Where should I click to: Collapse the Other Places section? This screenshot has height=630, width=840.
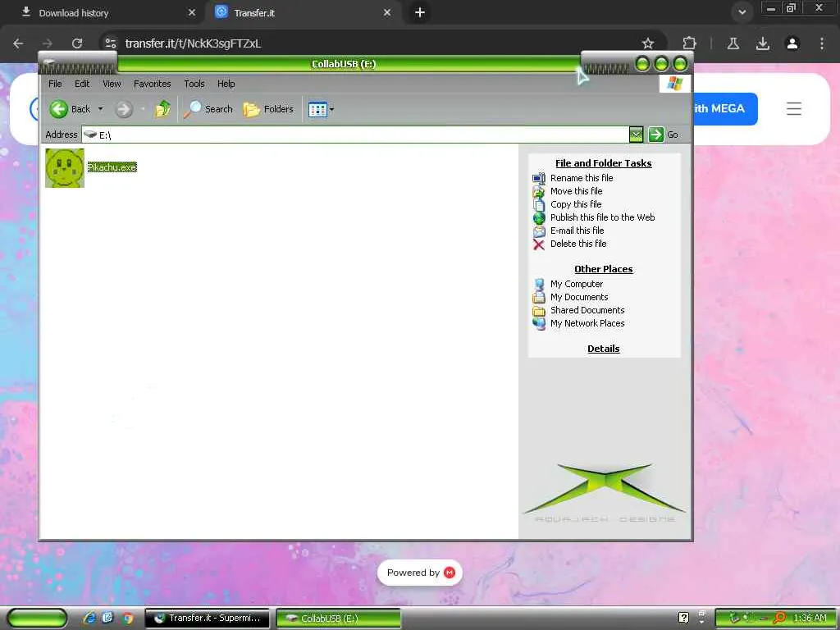click(x=603, y=269)
